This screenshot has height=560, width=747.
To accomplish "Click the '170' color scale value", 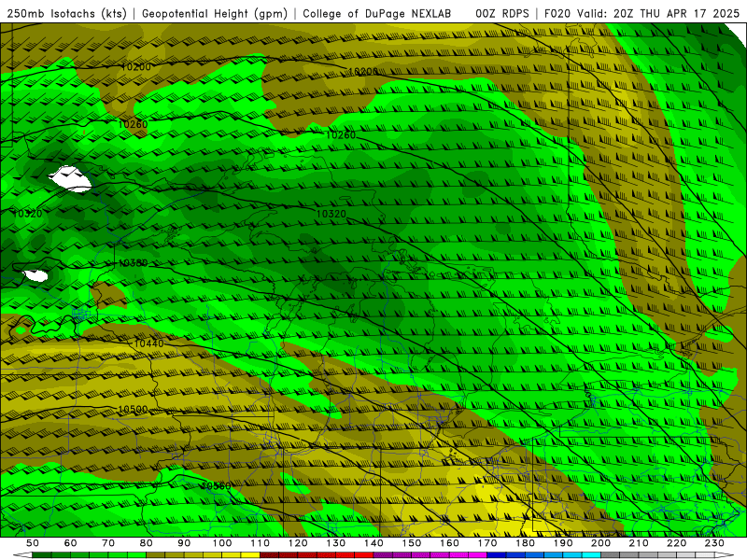I will pos(487,543).
